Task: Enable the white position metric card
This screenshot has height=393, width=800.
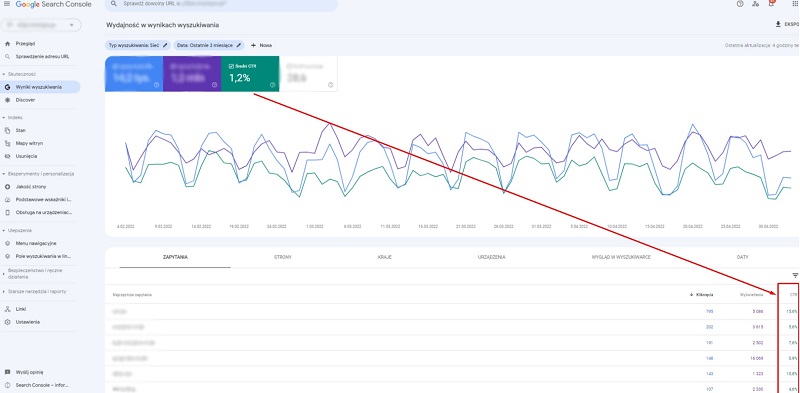Action: (308, 74)
